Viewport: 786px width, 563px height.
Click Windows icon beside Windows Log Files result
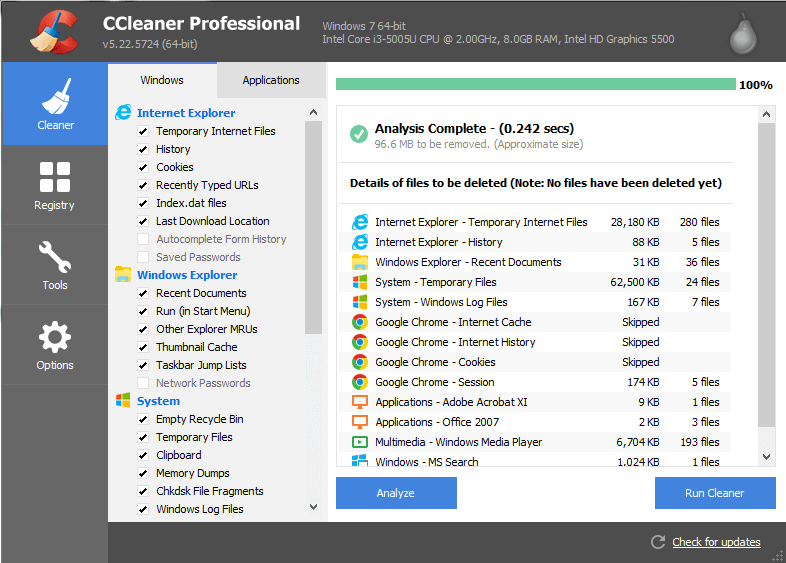pos(359,302)
